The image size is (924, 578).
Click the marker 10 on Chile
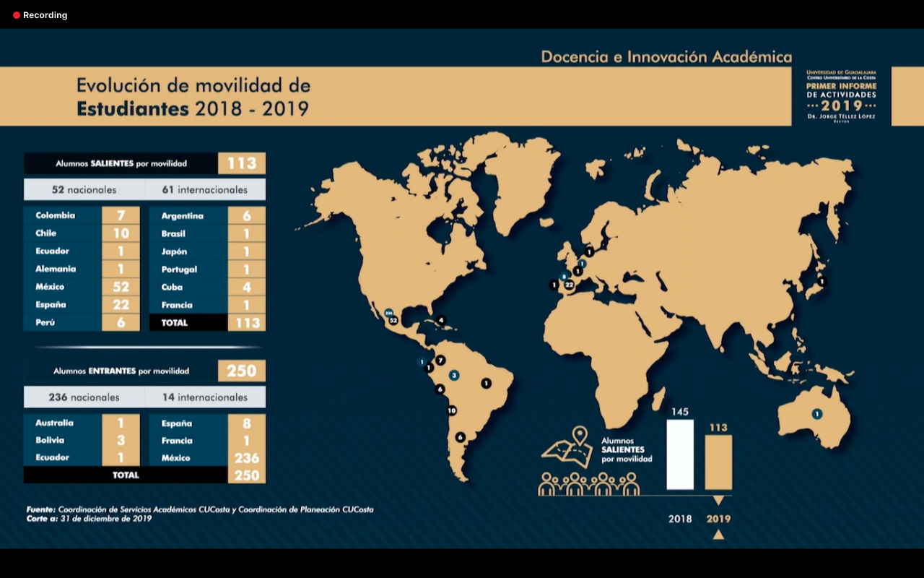tap(452, 410)
